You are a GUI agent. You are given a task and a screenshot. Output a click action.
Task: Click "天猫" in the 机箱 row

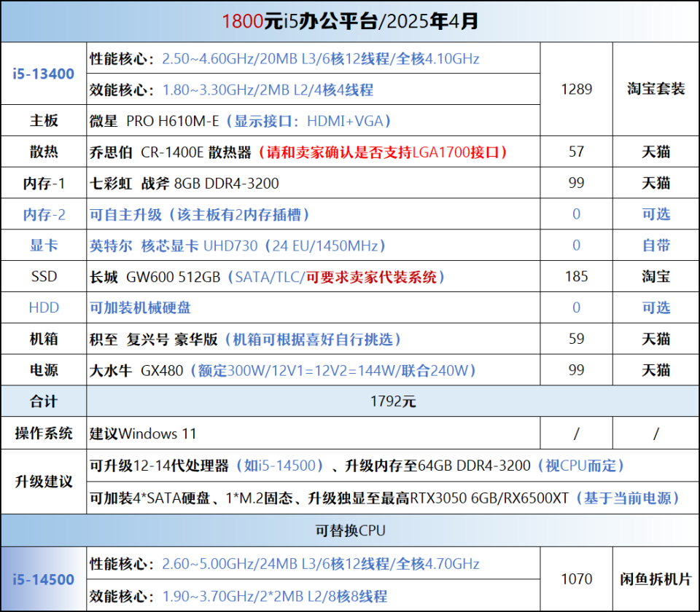[656, 339]
